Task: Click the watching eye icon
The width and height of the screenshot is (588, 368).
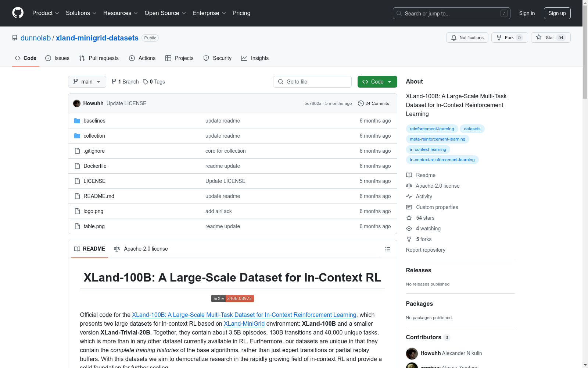Action: pyautogui.click(x=409, y=229)
